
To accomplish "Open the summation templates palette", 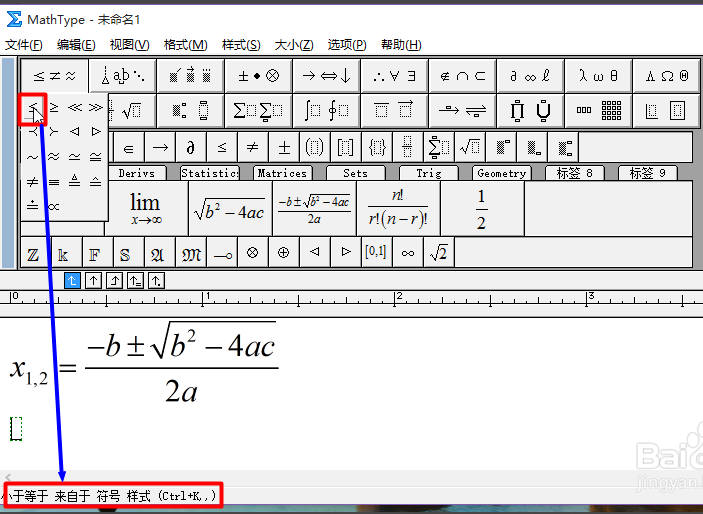I will 259,110.
